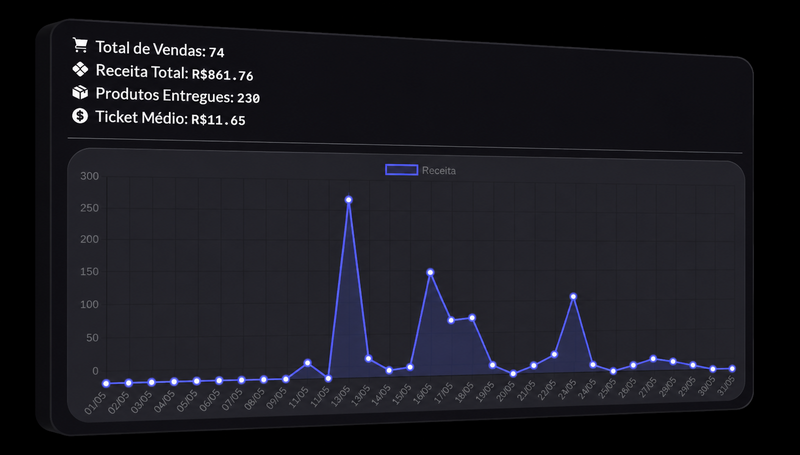Click the dollar coin icon next to Ticket Médio
The height and width of the screenshot is (455, 800).
[80, 116]
